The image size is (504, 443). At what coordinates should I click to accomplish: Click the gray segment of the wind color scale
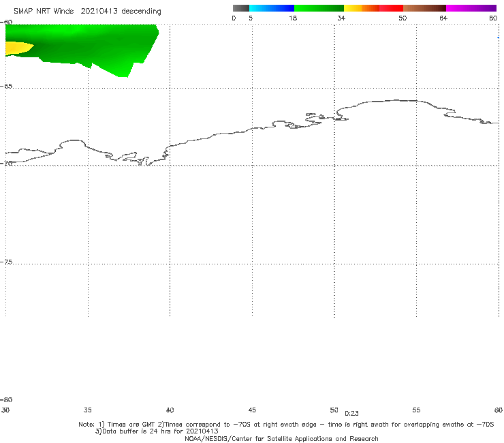pos(240,8)
